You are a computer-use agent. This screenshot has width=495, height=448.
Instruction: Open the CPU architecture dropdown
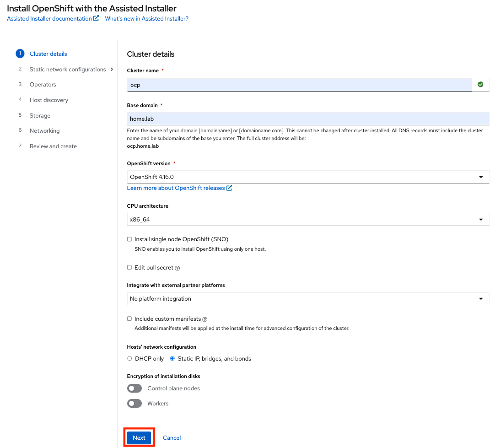click(x=308, y=219)
